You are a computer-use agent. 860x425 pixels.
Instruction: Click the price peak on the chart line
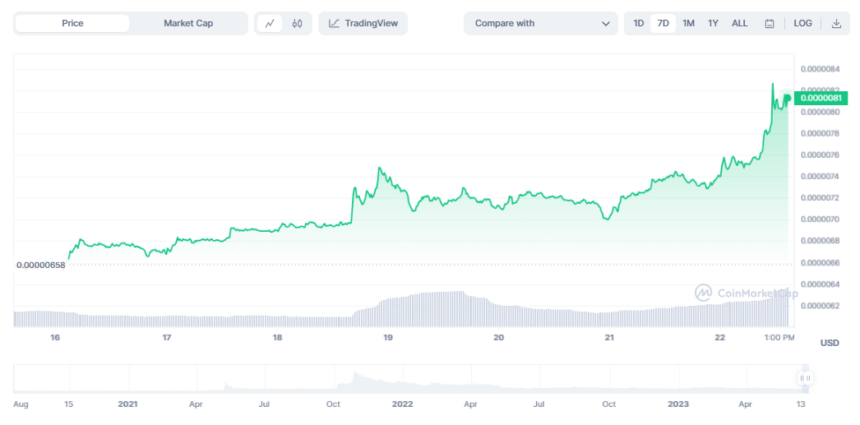coord(772,85)
